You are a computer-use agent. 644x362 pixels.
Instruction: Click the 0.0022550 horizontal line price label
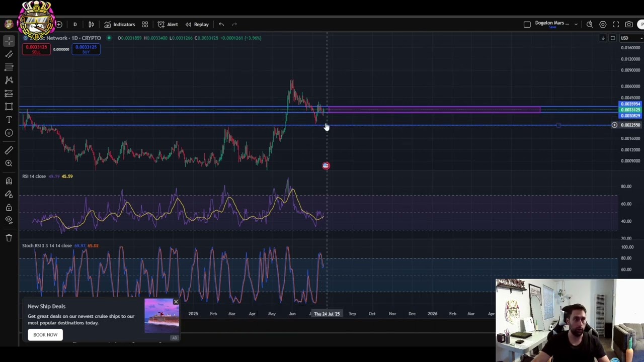tap(630, 125)
